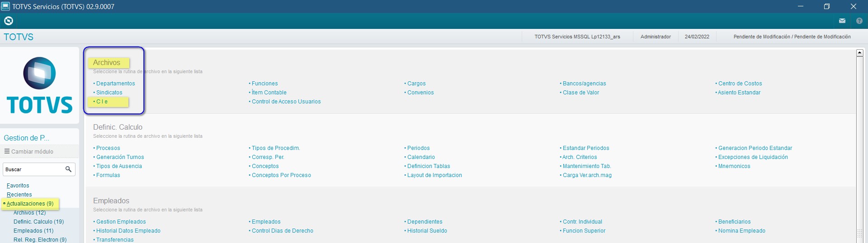Select Empleados (11) submenu
Screen dimensions: 868x243
click(33, 231)
